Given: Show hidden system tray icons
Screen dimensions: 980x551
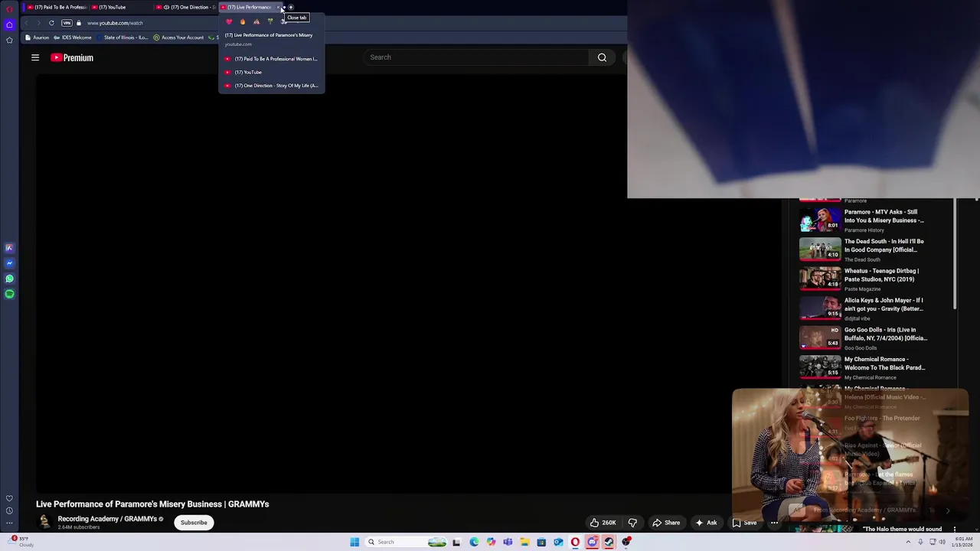Looking at the screenshot, I should point(908,542).
